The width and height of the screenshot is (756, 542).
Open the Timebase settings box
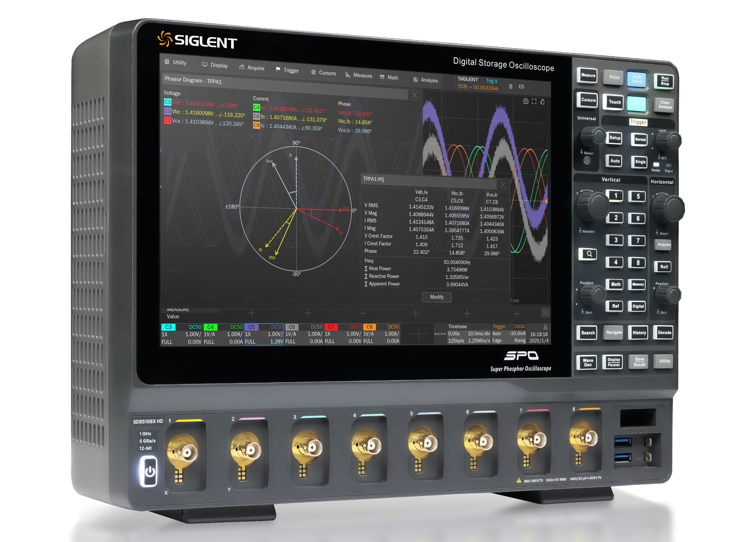click(x=469, y=334)
